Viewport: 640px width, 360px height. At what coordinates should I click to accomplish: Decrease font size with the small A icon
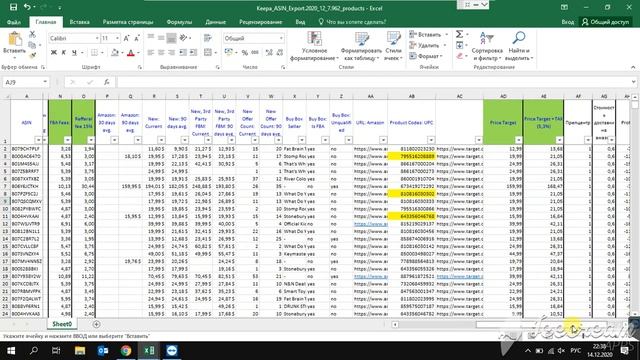pos(137,38)
